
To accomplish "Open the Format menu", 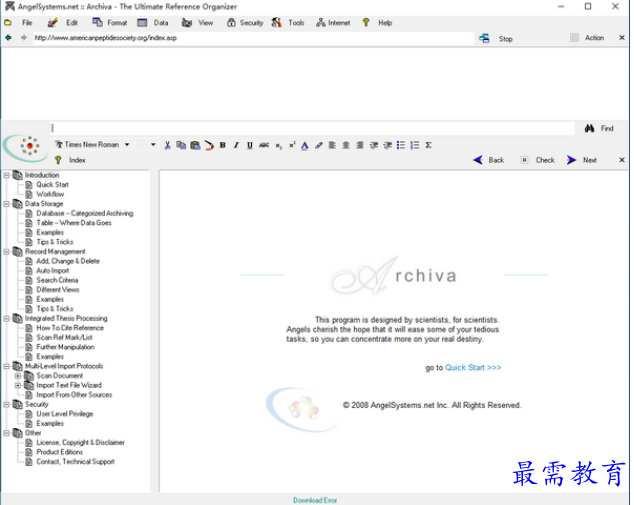I will point(117,23).
